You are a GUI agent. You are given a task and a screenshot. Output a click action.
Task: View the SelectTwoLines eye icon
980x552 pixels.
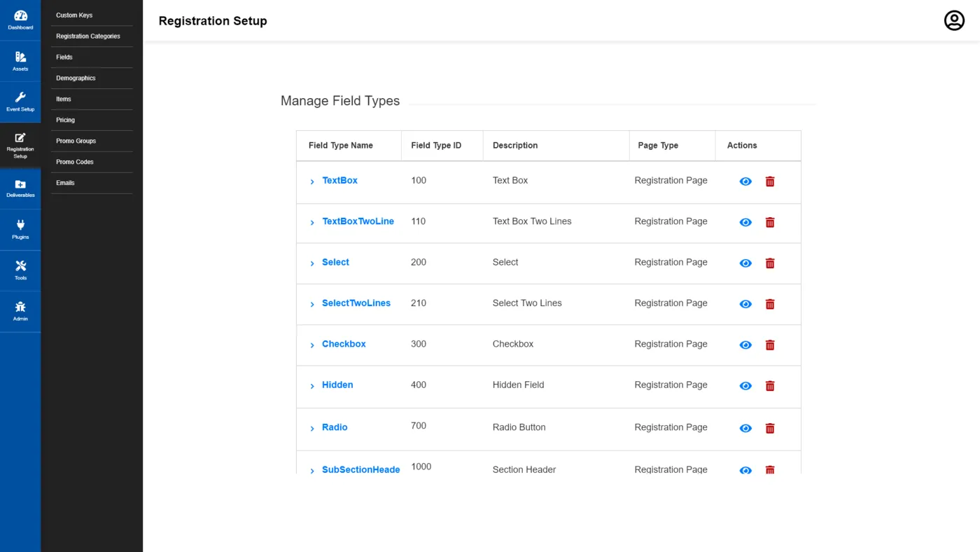(745, 304)
